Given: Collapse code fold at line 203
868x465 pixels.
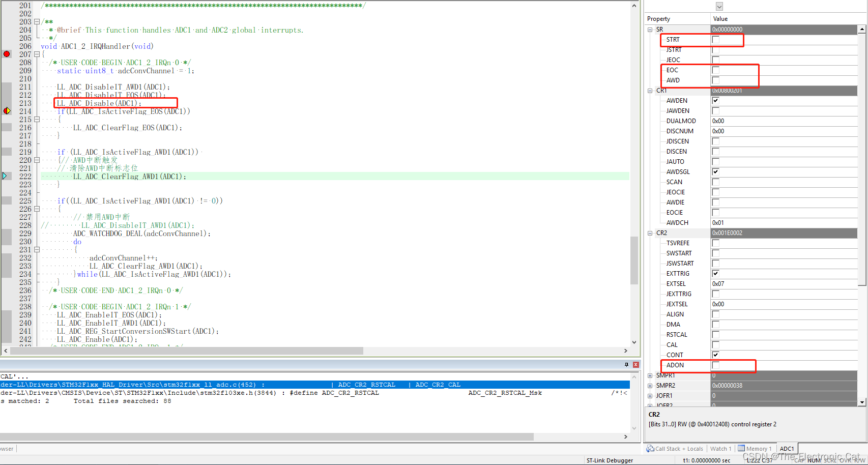Looking at the screenshot, I should pyautogui.click(x=37, y=22).
